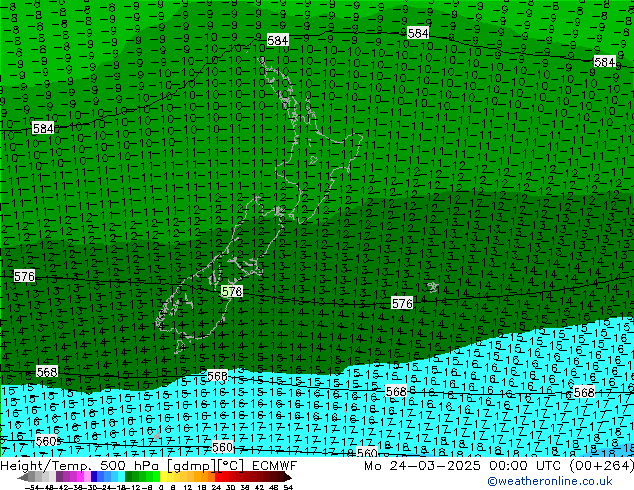This screenshot has width=634, height=490.
Task: Click the magenta swatch in the color legend
Action: tap(80, 477)
